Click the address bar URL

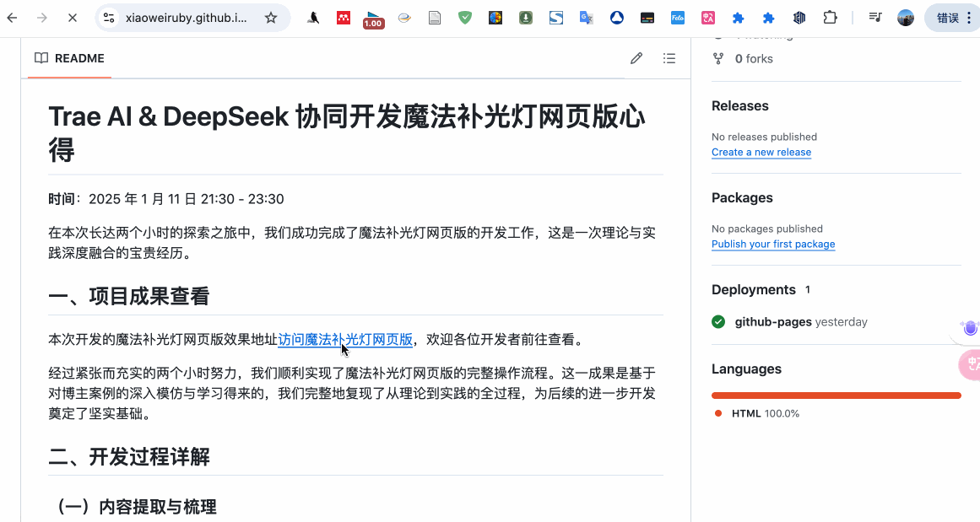coord(186,18)
